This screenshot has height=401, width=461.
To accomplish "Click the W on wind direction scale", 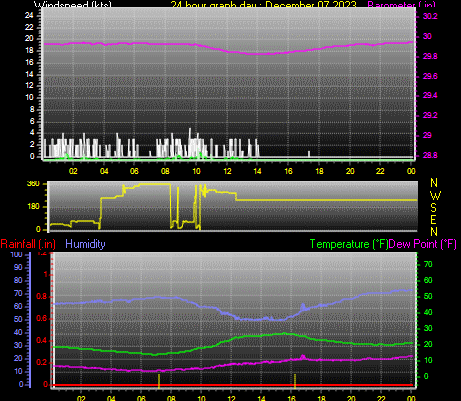I will (436, 195).
